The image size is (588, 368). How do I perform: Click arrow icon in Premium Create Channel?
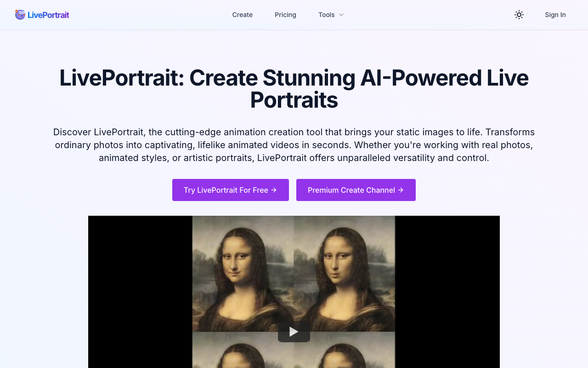click(x=401, y=190)
